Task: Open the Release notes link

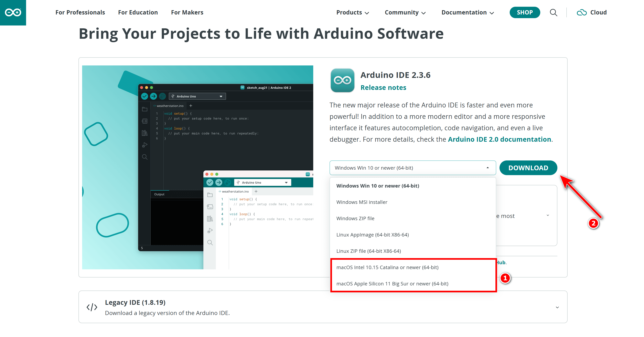Action: tap(383, 87)
